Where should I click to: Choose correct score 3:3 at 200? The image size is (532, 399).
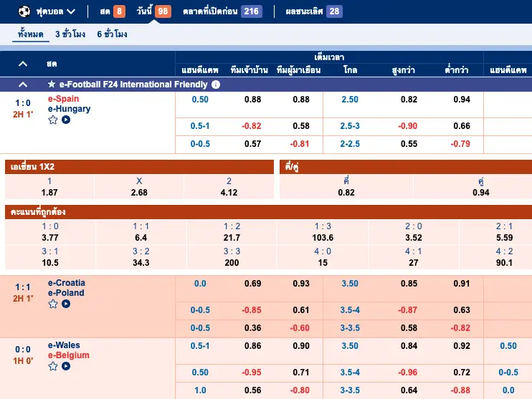(232, 257)
